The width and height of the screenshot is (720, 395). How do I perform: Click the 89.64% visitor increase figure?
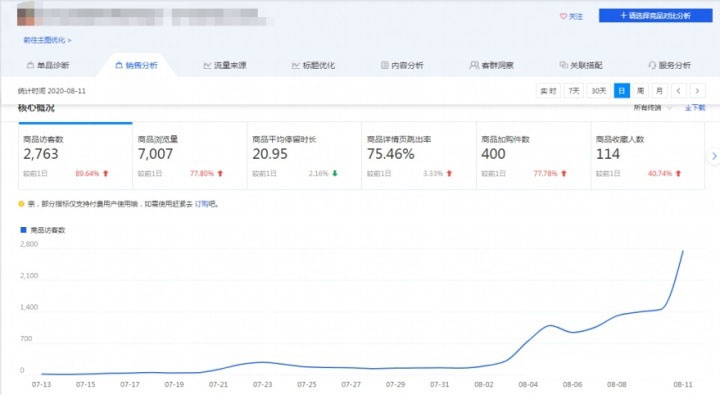point(87,174)
